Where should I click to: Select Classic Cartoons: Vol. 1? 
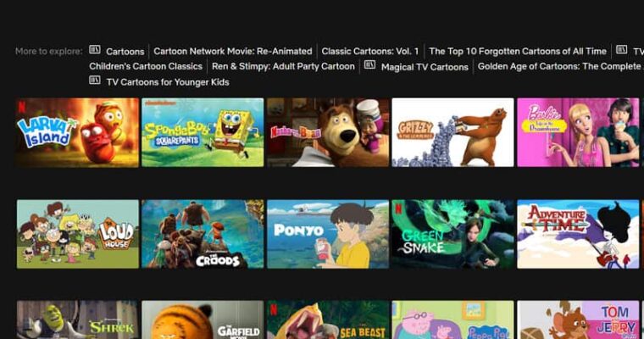(370, 52)
